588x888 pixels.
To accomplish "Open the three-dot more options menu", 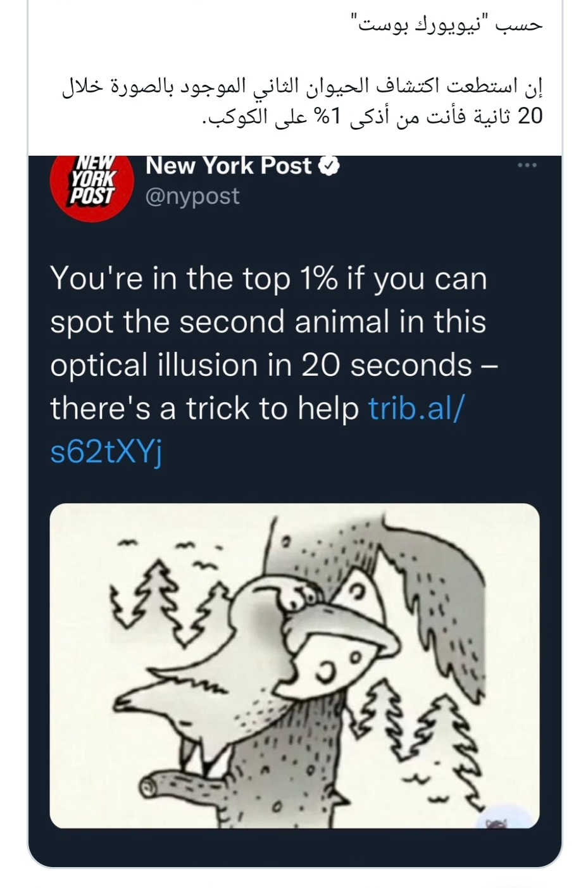I will click(x=527, y=165).
